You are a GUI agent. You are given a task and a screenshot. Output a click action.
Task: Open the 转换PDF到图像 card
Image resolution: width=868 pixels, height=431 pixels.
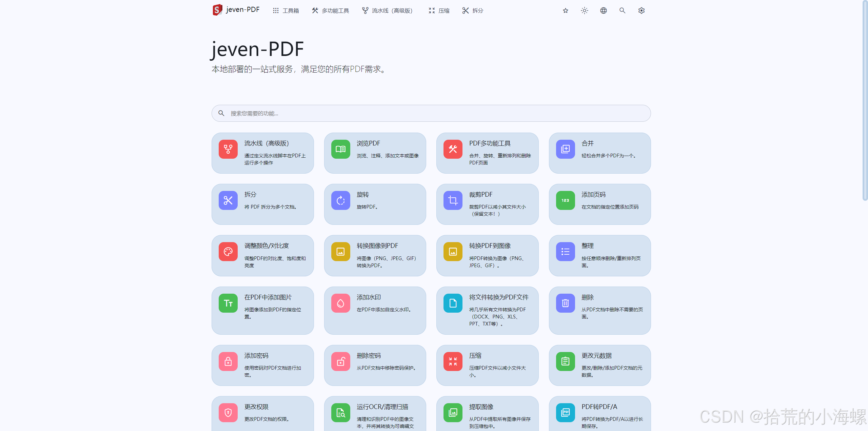[x=487, y=255]
